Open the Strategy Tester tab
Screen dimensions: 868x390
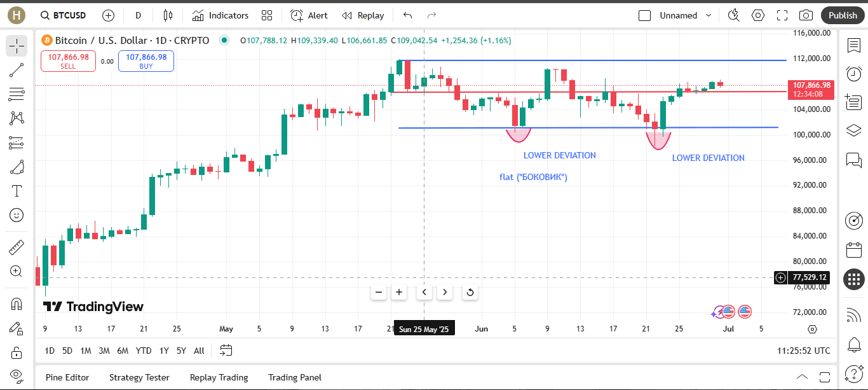click(x=139, y=377)
